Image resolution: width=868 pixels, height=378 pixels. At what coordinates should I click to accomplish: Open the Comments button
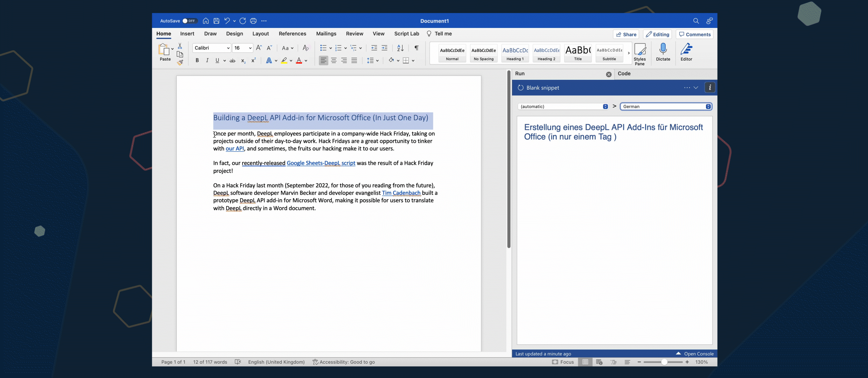(695, 34)
